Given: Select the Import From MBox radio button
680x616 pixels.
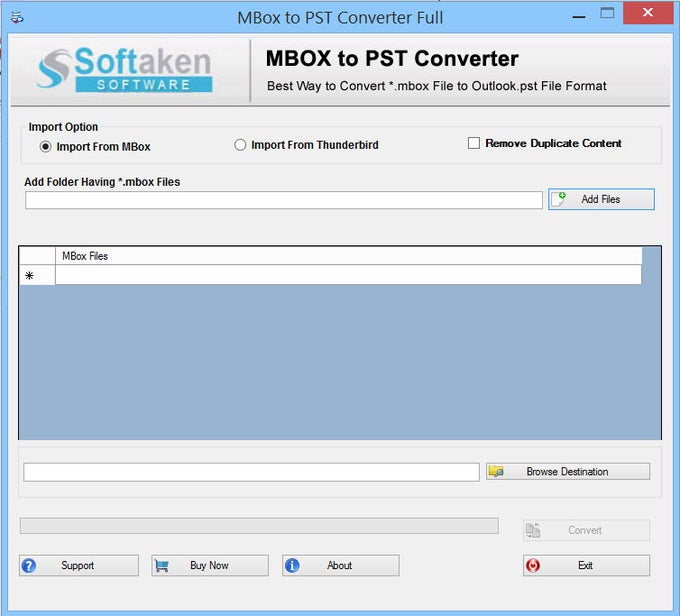Looking at the screenshot, I should [x=45, y=147].
